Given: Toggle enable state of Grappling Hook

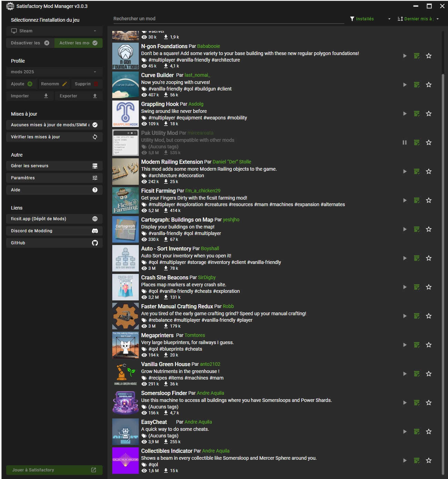Looking at the screenshot, I should [405, 114].
